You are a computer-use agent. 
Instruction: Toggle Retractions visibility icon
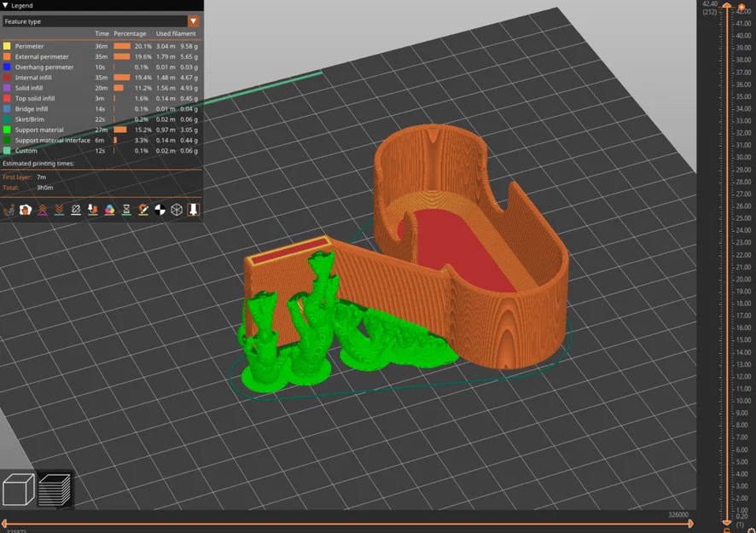pos(43,210)
